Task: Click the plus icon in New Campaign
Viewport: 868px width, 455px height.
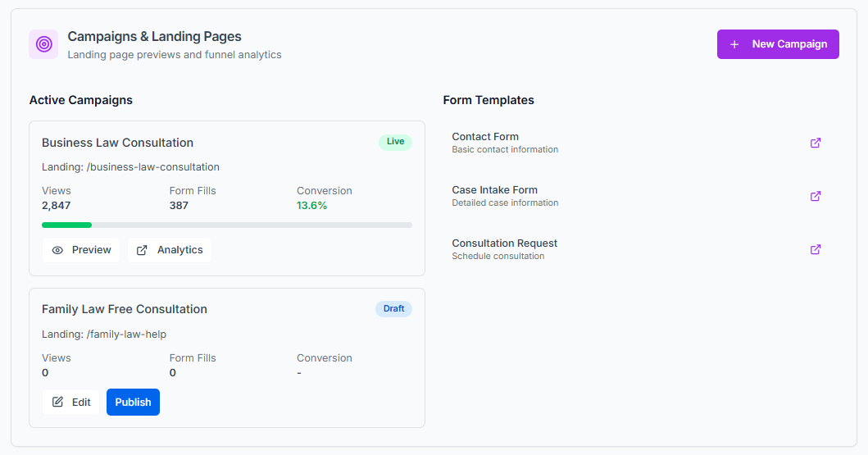Action: point(734,44)
